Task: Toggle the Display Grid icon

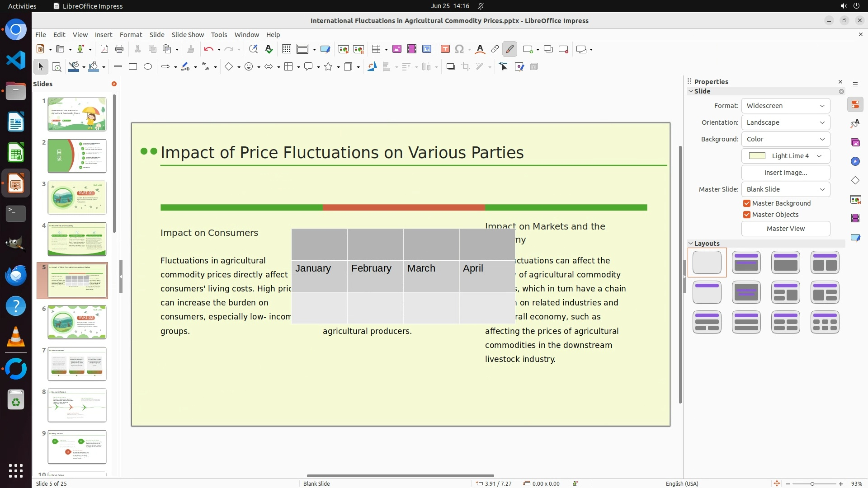Action: coord(286,49)
